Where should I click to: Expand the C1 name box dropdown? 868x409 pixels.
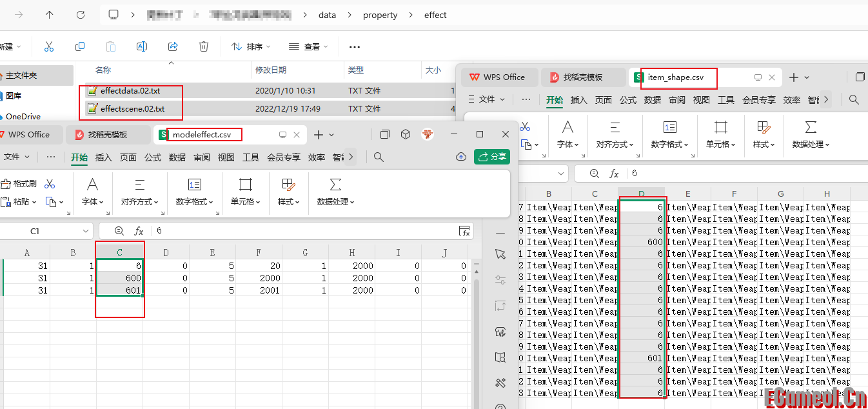click(x=86, y=231)
